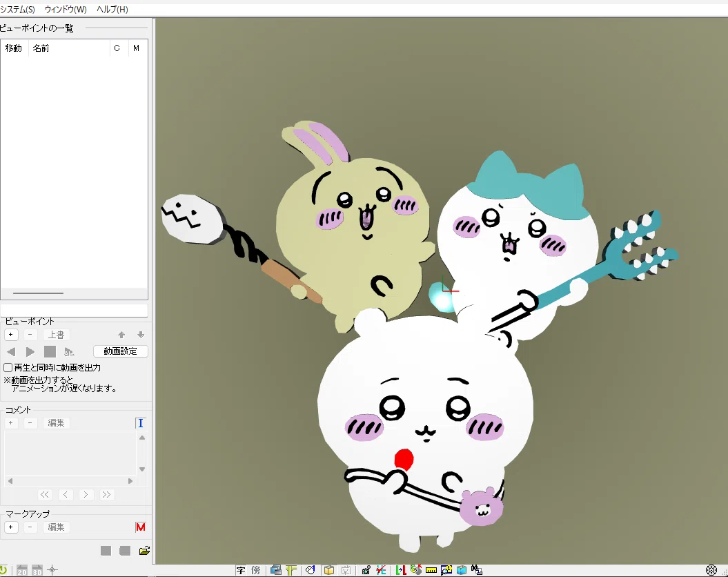This screenshot has height=577, width=728.
Task: Click the comment box scroll-left arrow
Action: coord(10,481)
